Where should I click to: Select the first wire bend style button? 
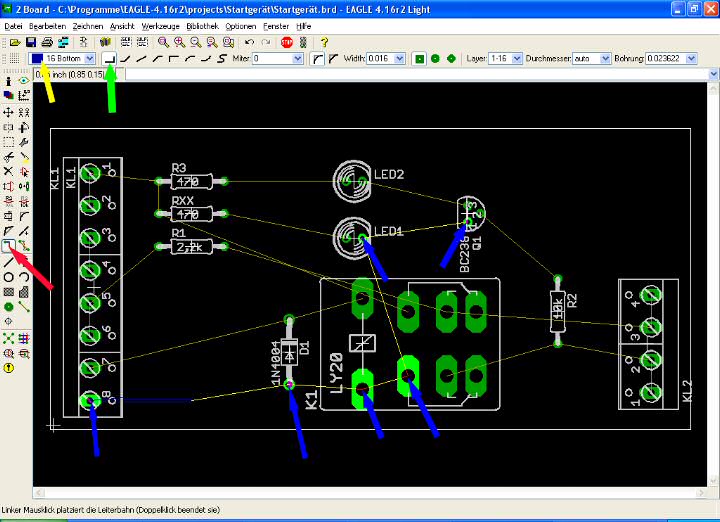point(110,59)
